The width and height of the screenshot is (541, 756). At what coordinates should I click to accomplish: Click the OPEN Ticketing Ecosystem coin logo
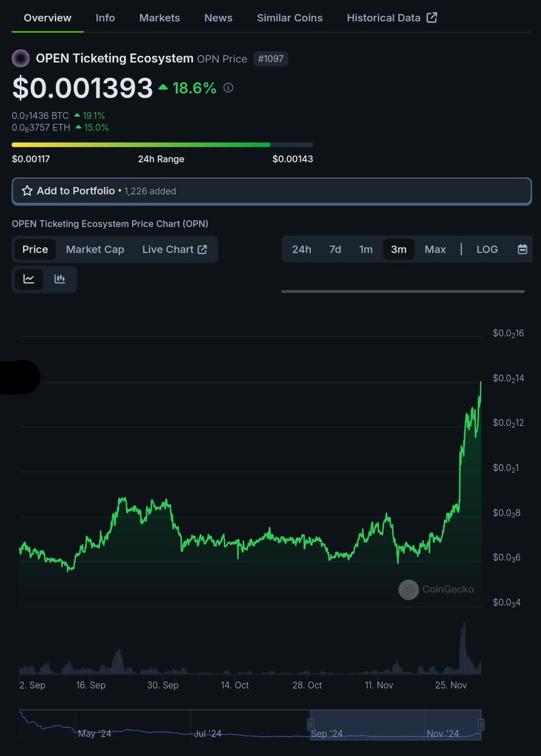click(x=21, y=59)
